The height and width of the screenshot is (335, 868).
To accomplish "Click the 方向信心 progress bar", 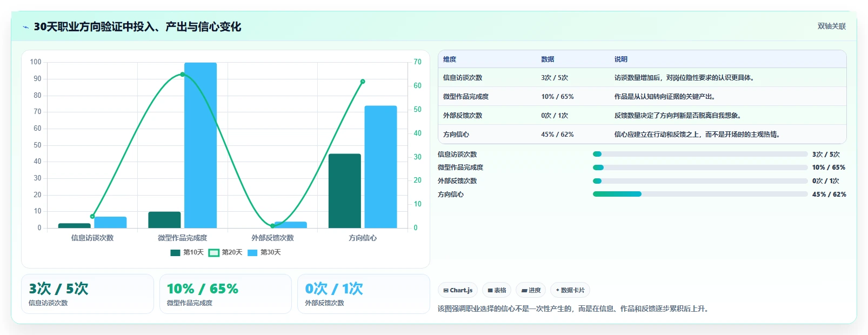I will [700, 194].
